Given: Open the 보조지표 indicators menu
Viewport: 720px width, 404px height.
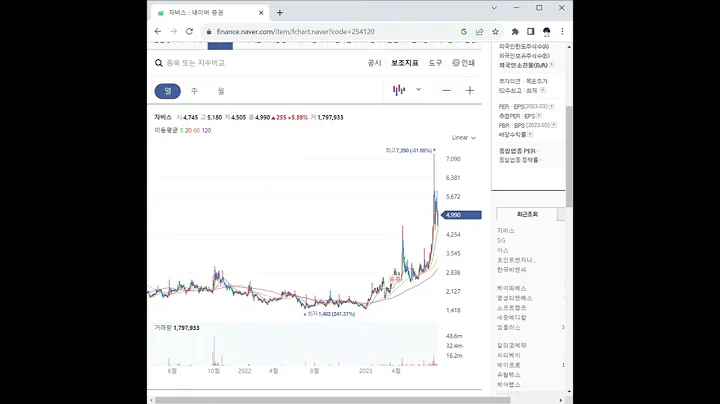Looking at the screenshot, I should (x=405, y=63).
